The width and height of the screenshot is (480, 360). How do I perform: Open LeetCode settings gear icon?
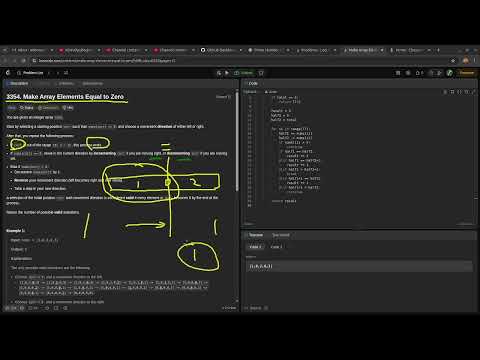tap(408, 73)
